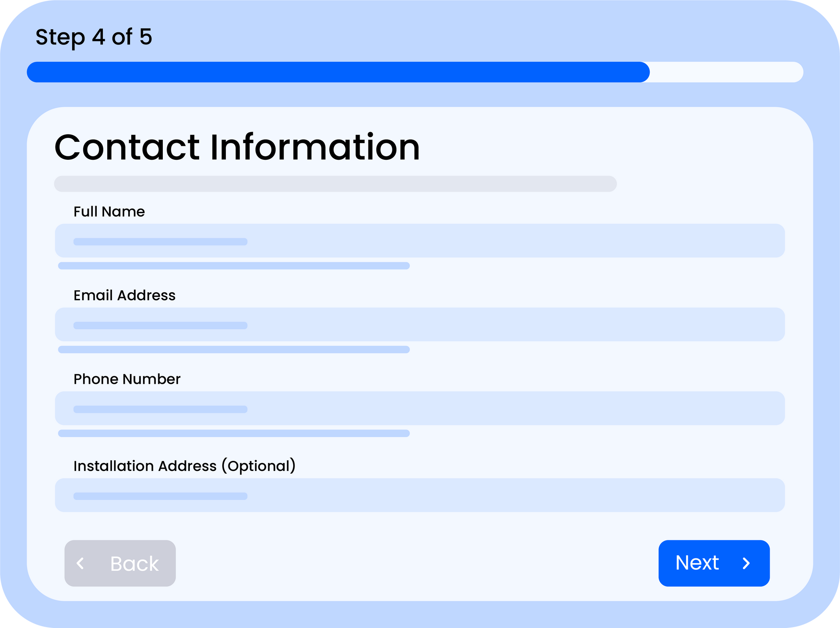
Task: Click the gray subtitle bar under Contact Information
Action: coord(335,184)
